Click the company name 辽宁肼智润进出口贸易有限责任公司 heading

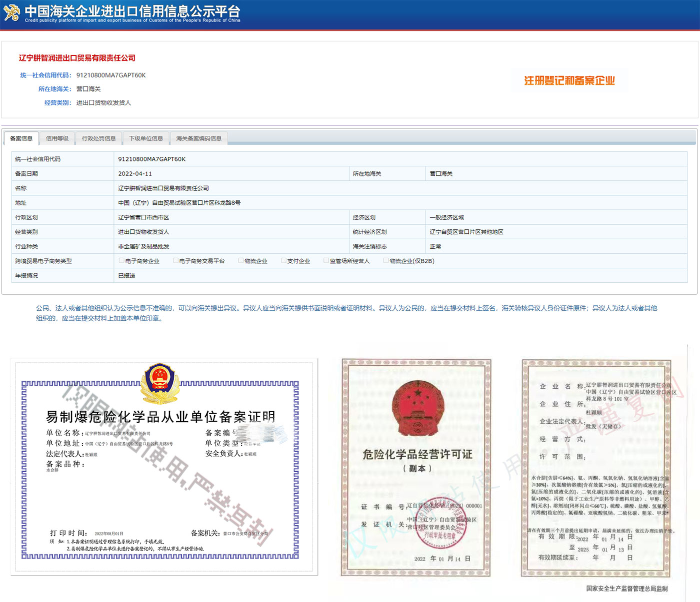tap(77, 58)
